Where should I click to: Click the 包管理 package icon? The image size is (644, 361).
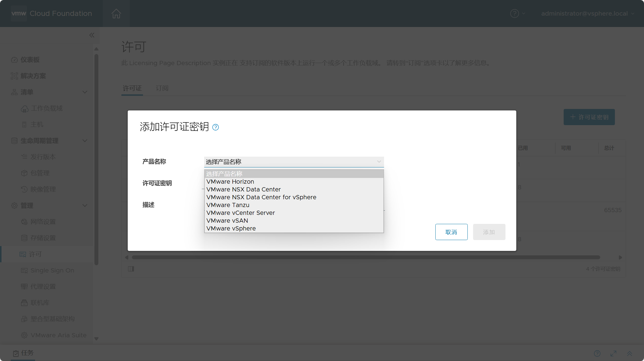point(24,173)
